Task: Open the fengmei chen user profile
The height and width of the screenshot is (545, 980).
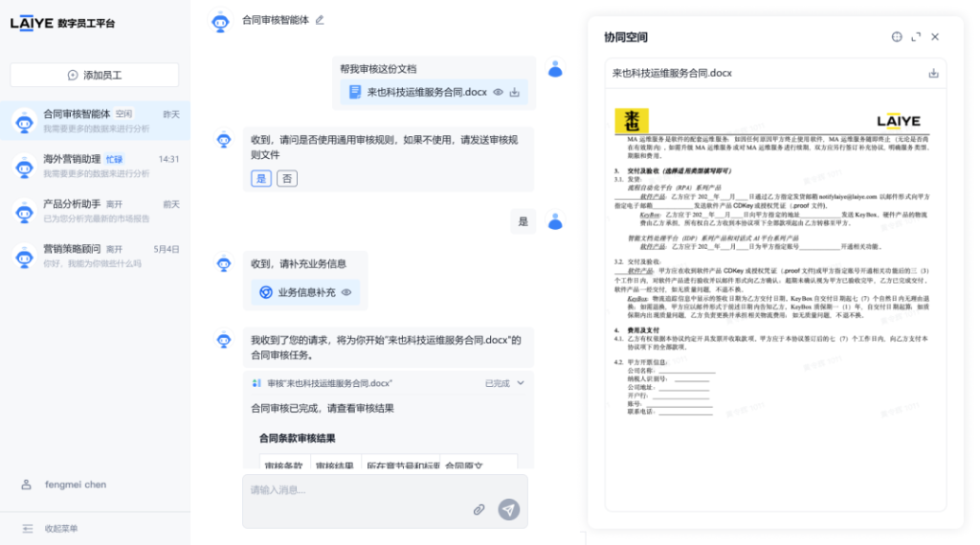Action: click(75, 485)
